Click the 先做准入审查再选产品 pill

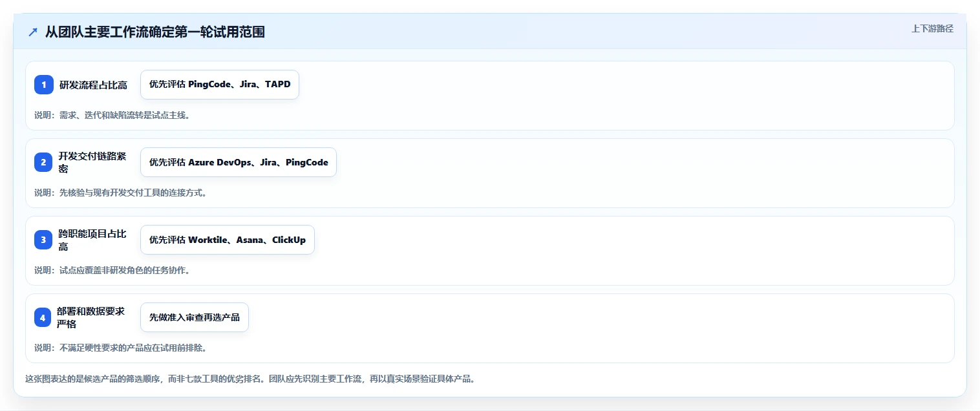click(195, 317)
